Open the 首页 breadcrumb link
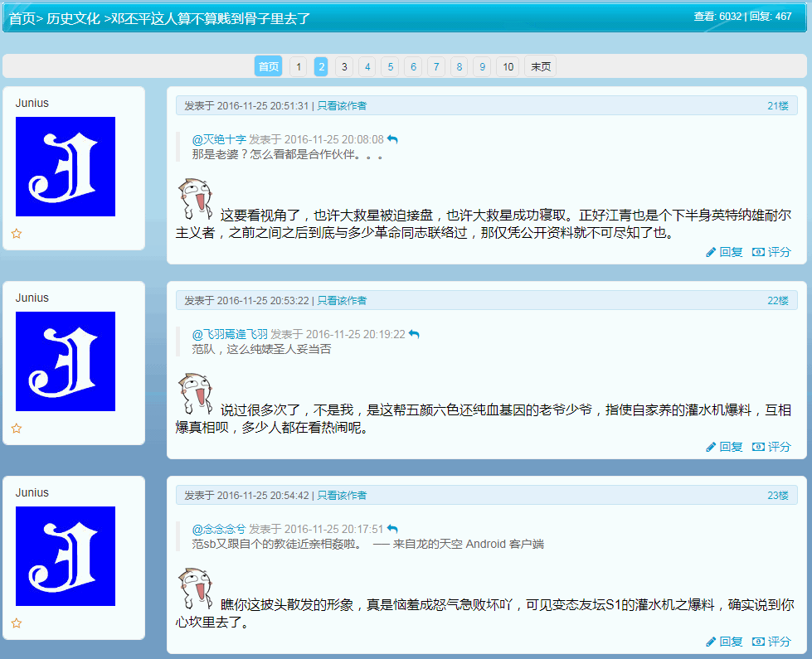The height and width of the screenshot is (659, 812). click(22, 18)
